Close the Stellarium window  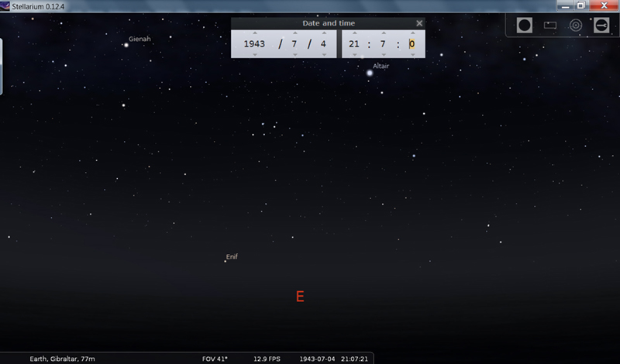click(x=604, y=5)
